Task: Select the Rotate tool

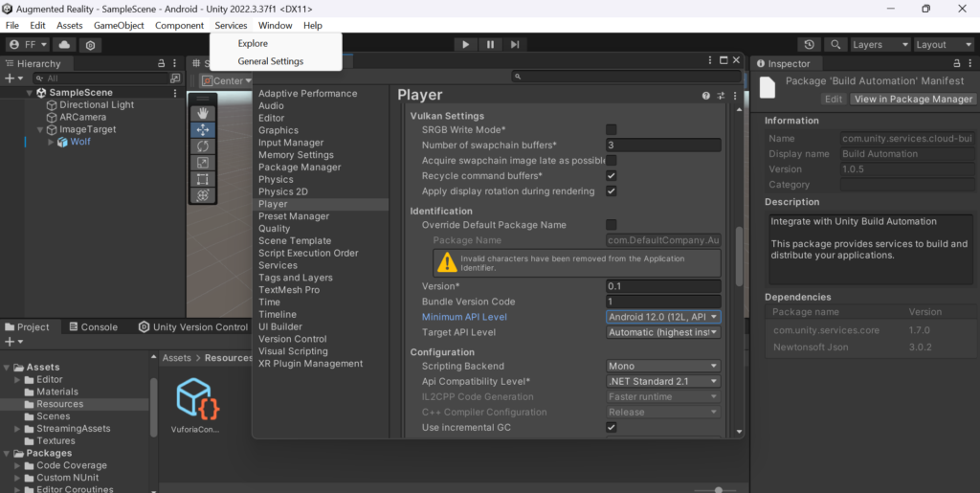Action: 203,146
